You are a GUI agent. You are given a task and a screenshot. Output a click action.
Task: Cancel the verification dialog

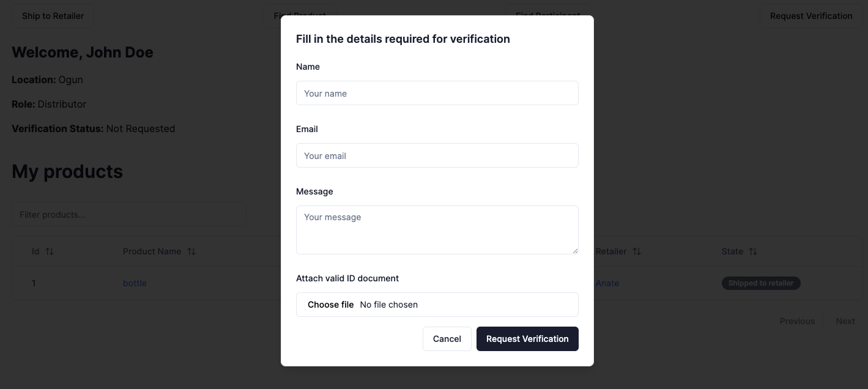pos(447,339)
